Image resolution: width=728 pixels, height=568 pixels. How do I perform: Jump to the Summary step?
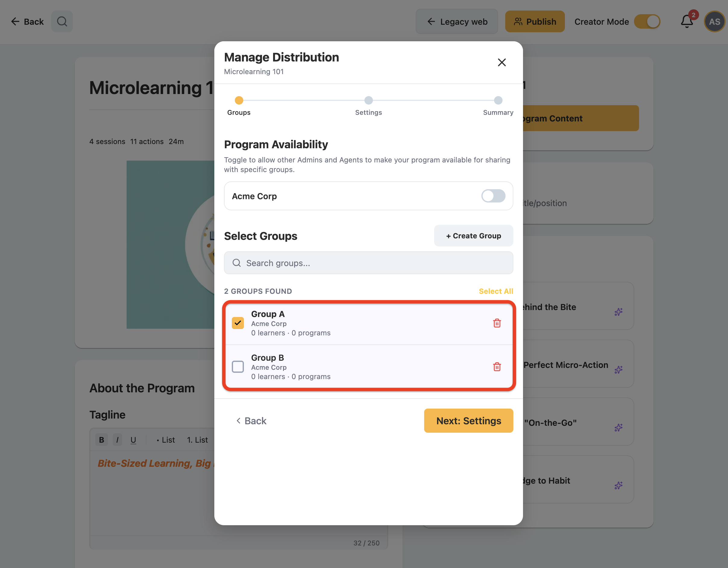point(498,106)
